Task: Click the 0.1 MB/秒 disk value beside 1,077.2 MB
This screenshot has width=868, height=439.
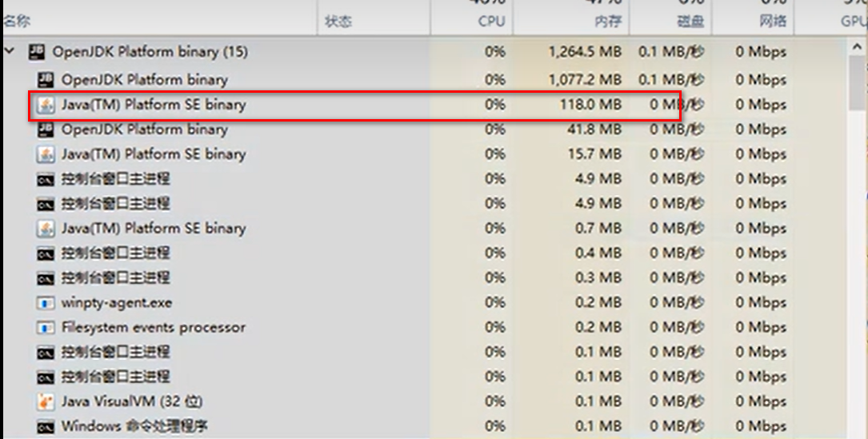Action: click(x=671, y=80)
